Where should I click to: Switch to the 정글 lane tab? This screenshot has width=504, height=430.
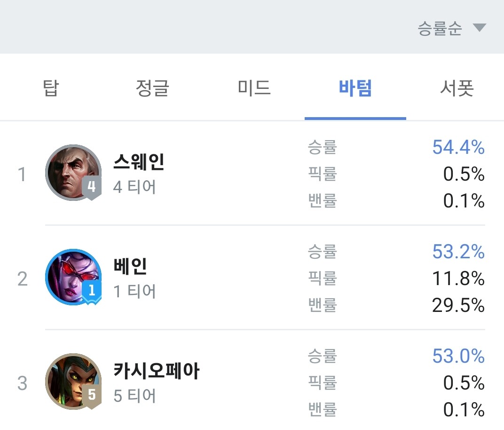coord(152,88)
